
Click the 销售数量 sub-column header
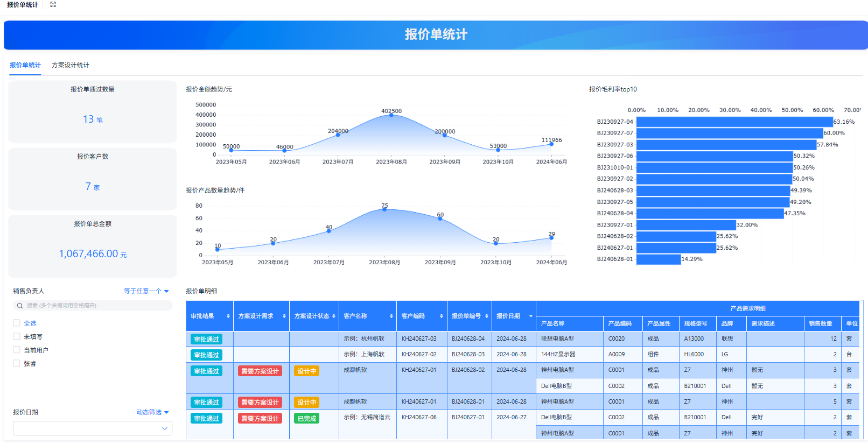(821, 324)
